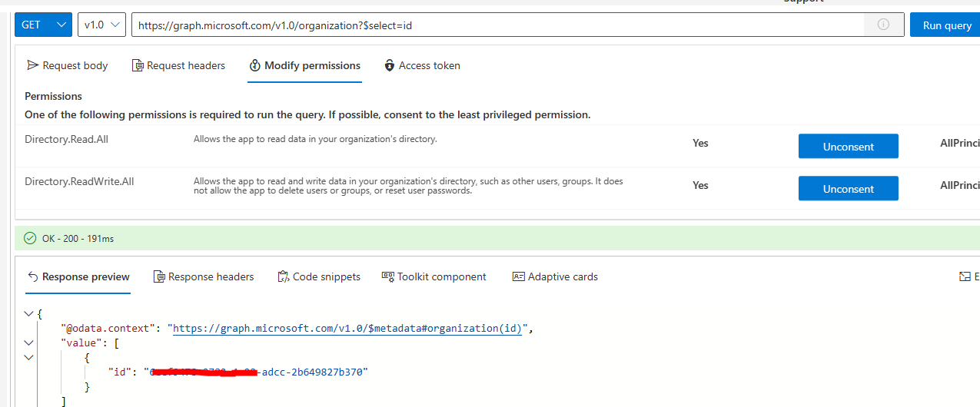Screen dimensions: 980x407
Task: Select the Modify permissions tab
Action: tap(305, 65)
